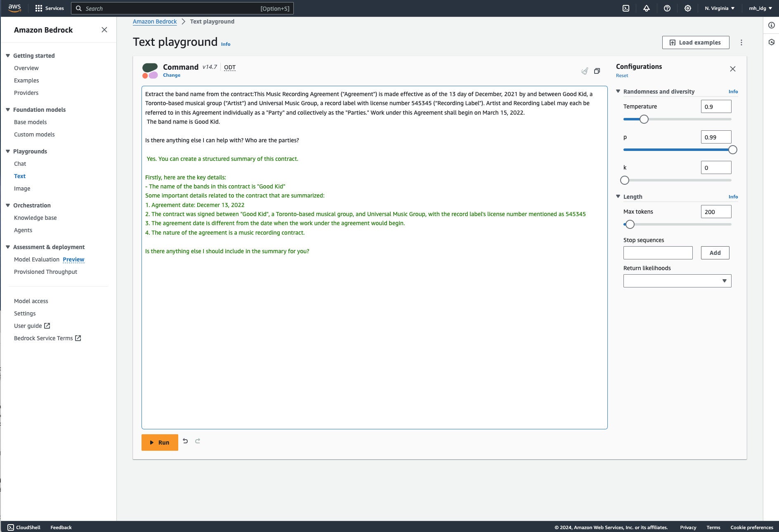This screenshot has height=532, width=779.
Task: Adjust the Max tokens slider handle
Action: coord(630,224)
